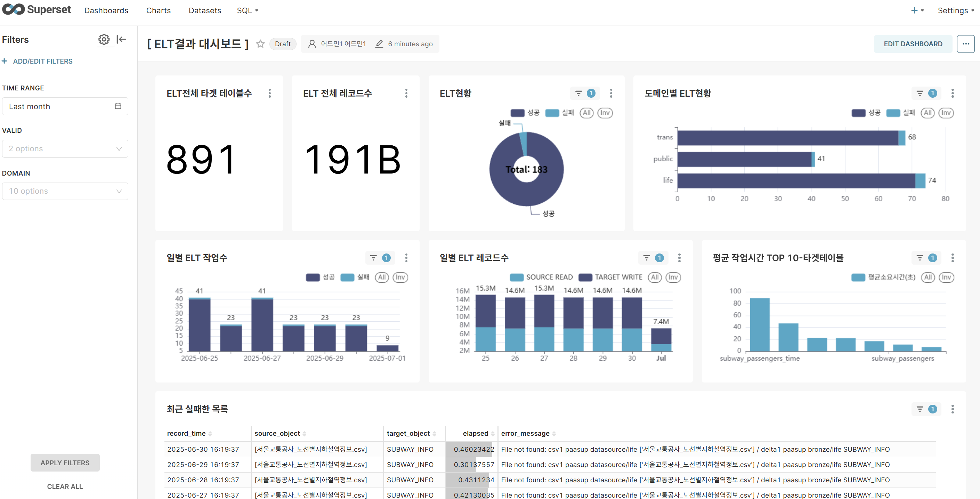Open the calendar icon in the time range field

[118, 106]
